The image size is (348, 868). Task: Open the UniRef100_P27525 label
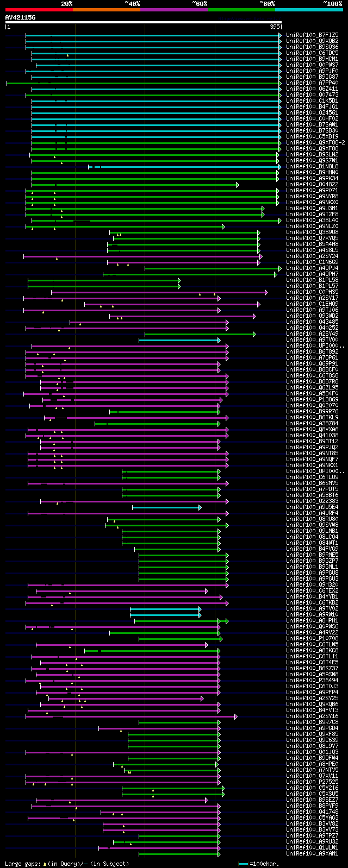point(312,782)
